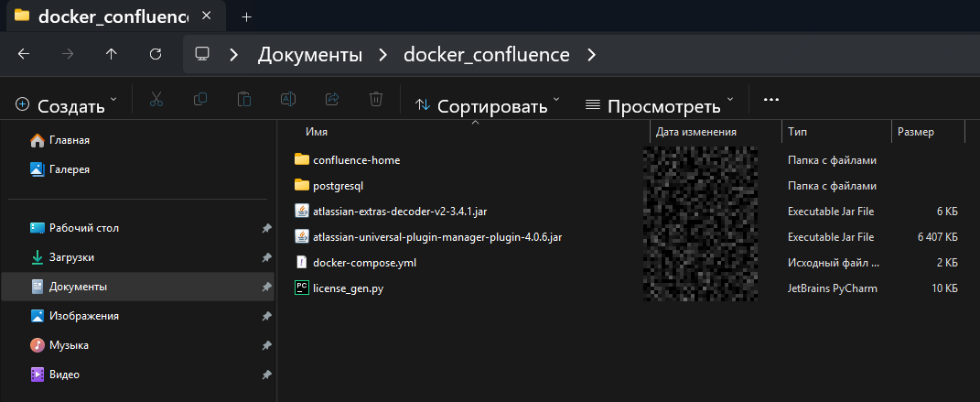Unpin Видео using its pin icon
This screenshot has width=980, height=402.
[x=266, y=375]
